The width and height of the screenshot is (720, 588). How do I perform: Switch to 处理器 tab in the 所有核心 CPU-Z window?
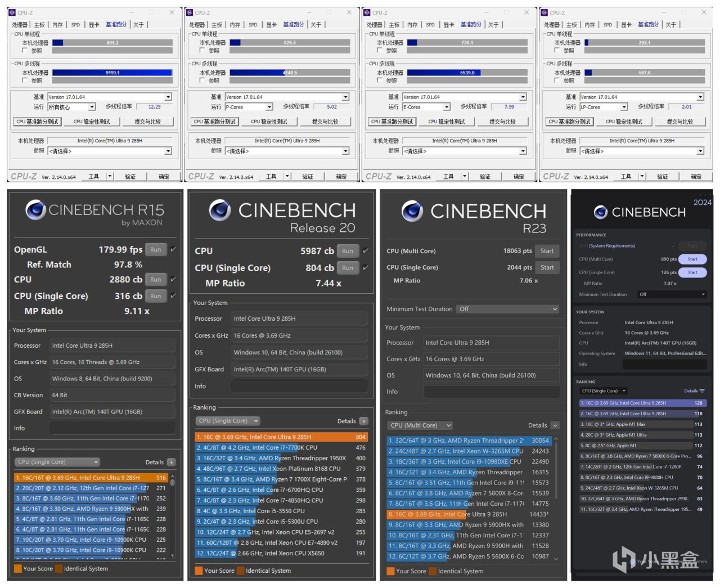point(20,25)
